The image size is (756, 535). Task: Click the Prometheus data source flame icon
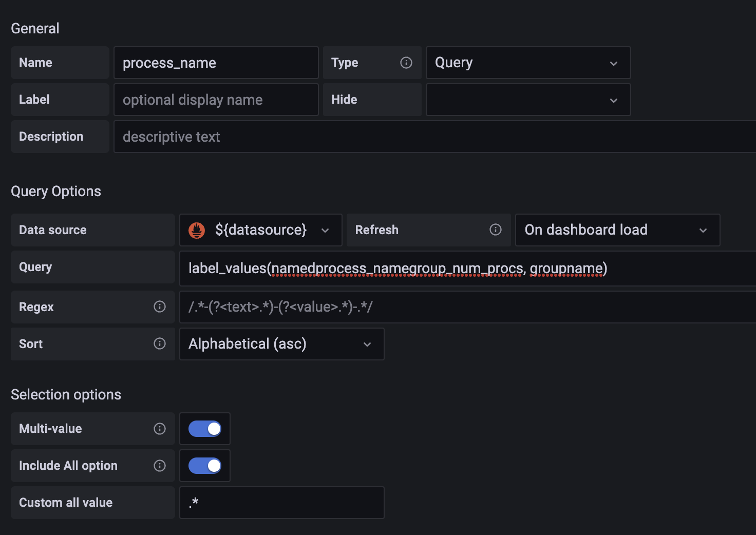(197, 230)
